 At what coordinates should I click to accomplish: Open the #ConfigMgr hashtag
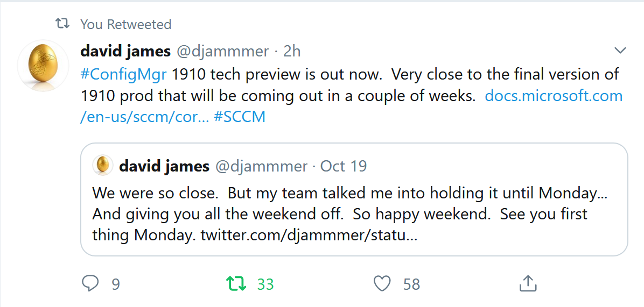124,74
